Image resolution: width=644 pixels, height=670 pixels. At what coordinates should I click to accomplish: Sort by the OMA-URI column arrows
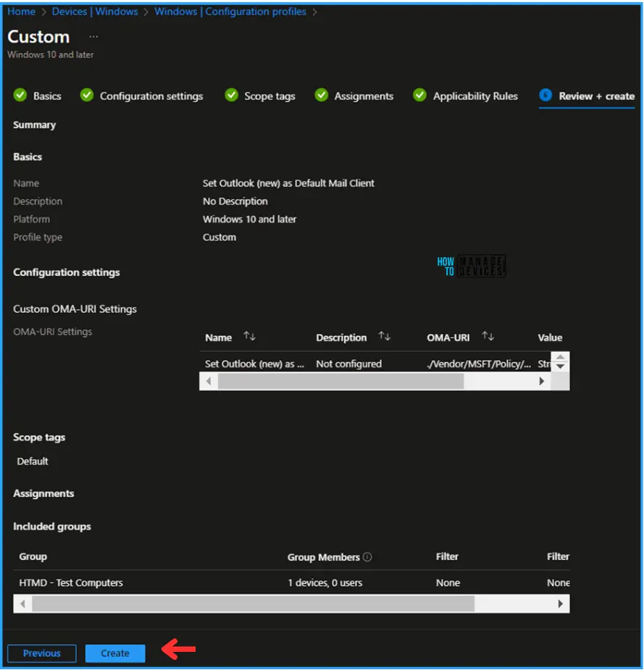click(488, 337)
